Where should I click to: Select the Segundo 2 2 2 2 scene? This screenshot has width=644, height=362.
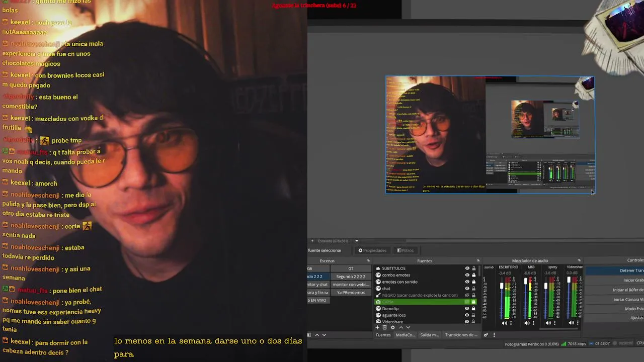tap(351, 277)
